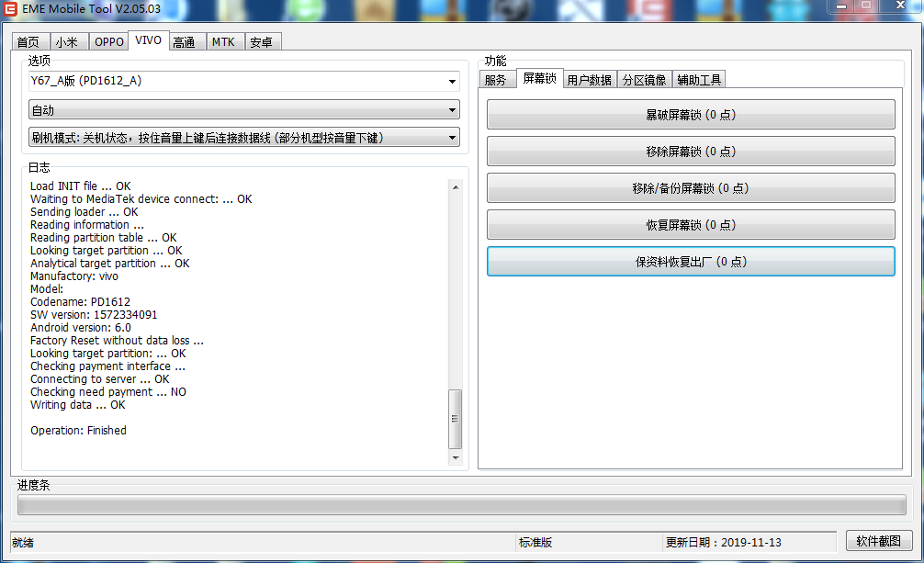Viewport: 924px width, 563px height.
Task: Click 移除/备份屏幕锁 (0 点) button
Action: click(691, 188)
